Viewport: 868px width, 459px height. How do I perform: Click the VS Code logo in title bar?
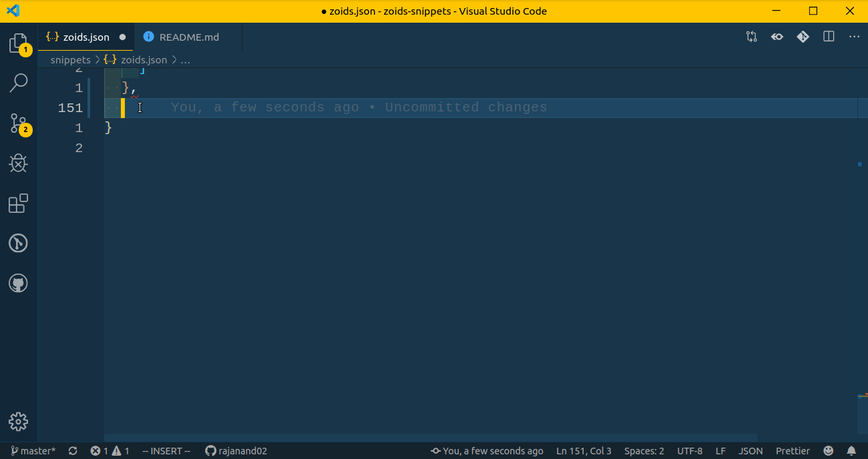(x=13, y=11)
